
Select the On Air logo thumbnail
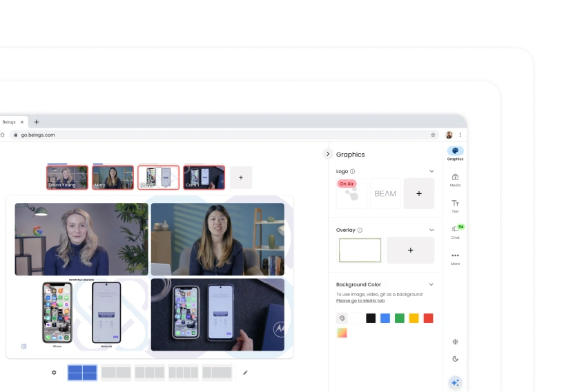pos(351,193)
